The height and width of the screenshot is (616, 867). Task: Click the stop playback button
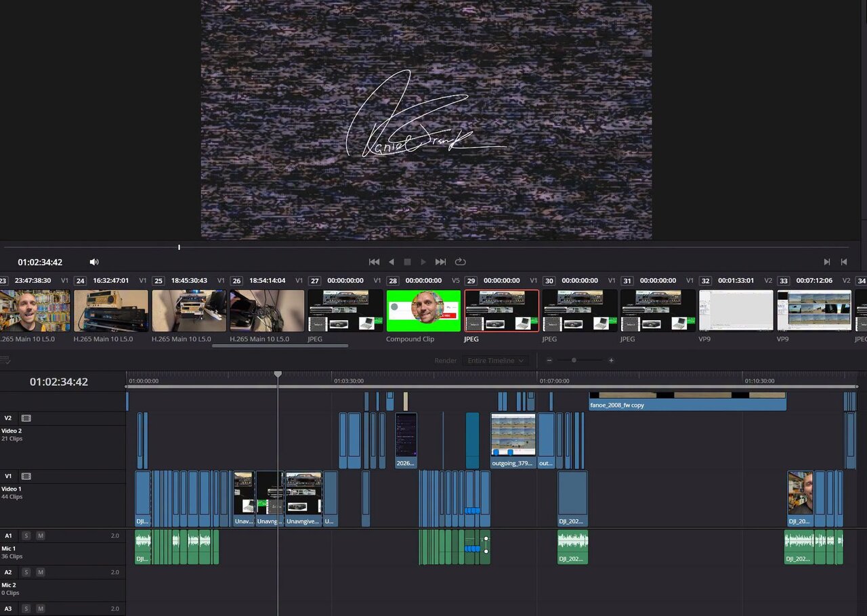407,262
